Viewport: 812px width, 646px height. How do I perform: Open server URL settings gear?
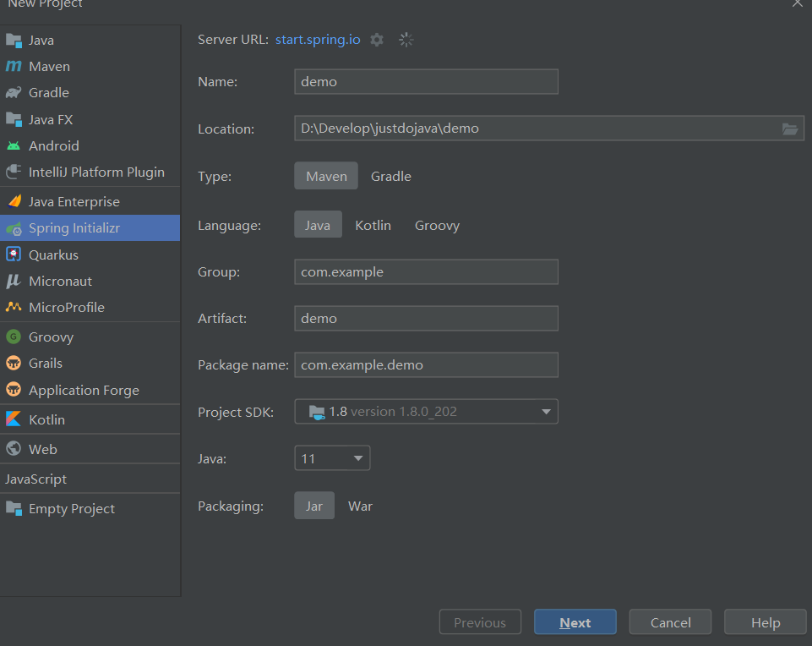[x=377, y=40]
